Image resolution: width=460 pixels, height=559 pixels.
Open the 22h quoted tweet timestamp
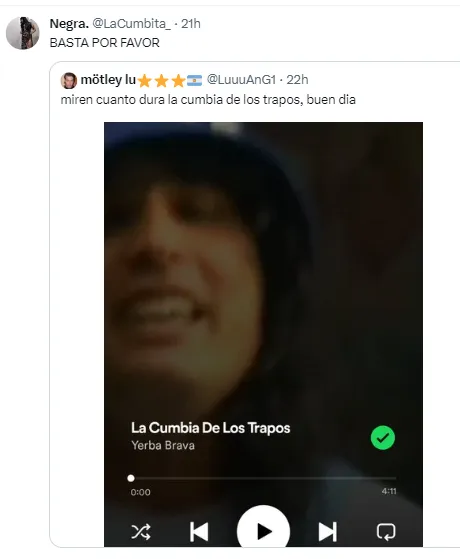tap(297, 80)
